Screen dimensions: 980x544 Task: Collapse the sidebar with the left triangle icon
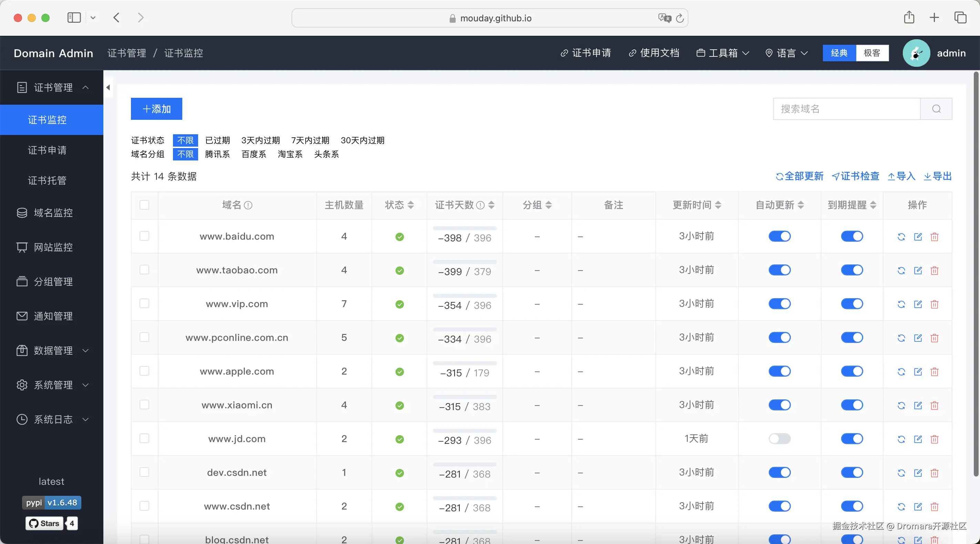pos(108,87)
